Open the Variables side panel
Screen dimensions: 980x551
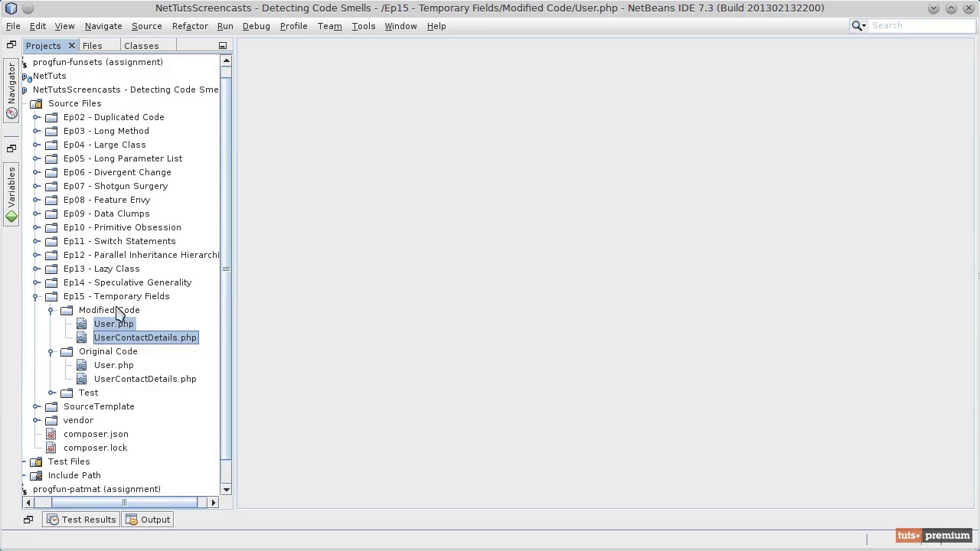[11, 194]
